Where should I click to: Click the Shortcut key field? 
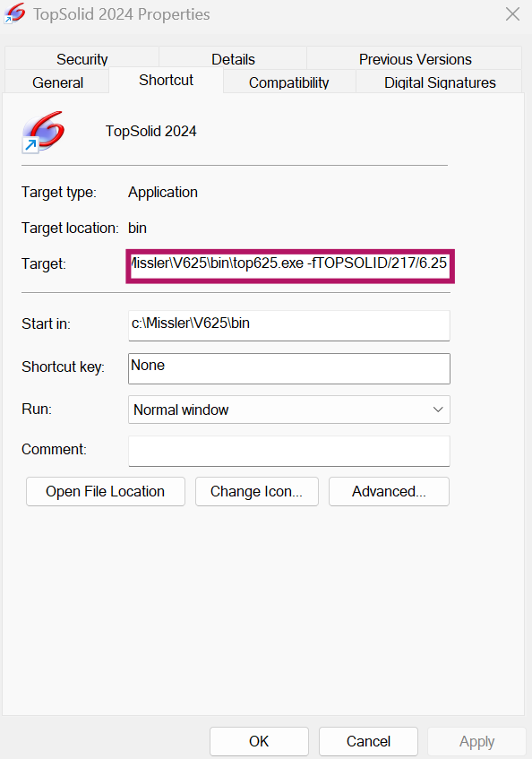(x=289, y=368)
